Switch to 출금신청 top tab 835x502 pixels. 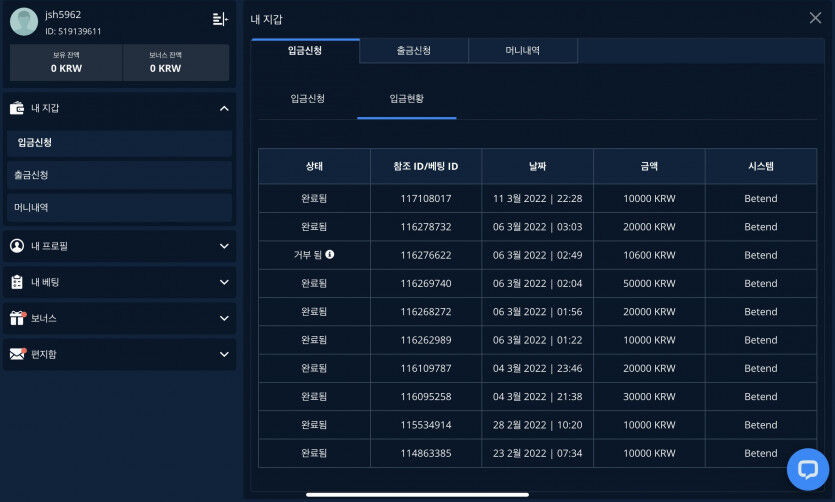[x=414, y=51]
